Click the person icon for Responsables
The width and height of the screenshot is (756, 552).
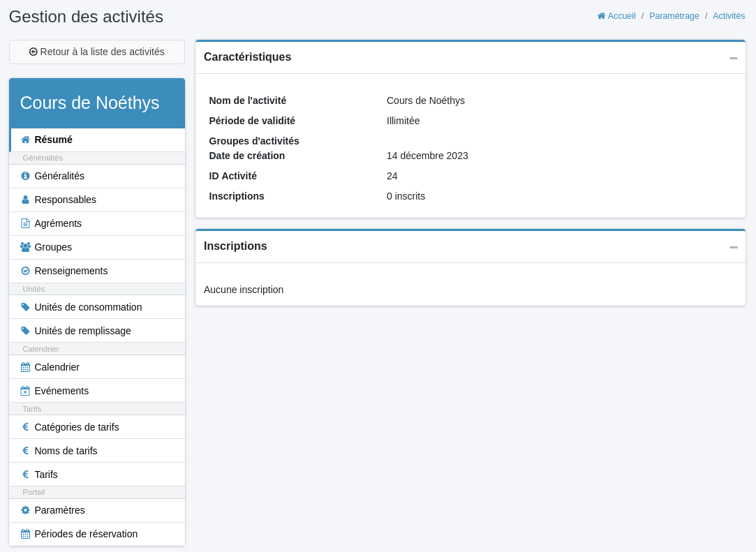[25, 200]
